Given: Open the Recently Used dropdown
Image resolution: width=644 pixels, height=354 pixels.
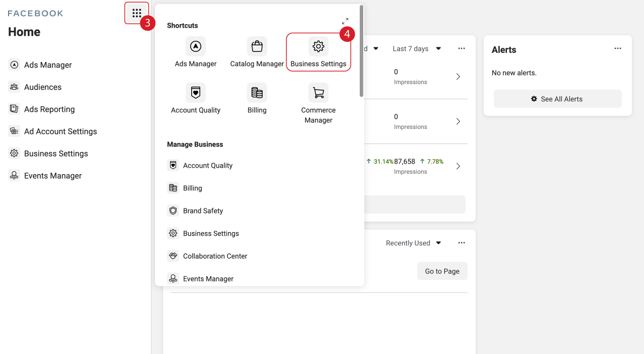Looking at the screenshot, I should point(413,243).
